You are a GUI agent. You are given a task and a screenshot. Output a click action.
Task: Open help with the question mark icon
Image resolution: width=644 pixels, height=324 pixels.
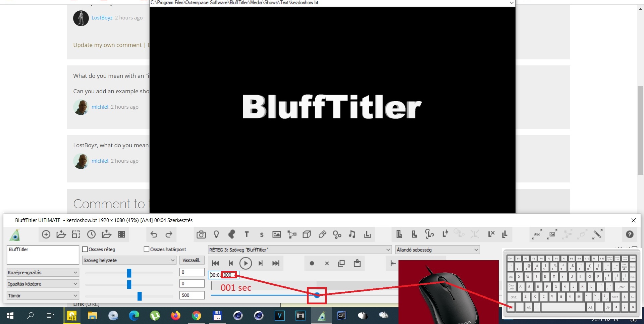tap(630, 234)
